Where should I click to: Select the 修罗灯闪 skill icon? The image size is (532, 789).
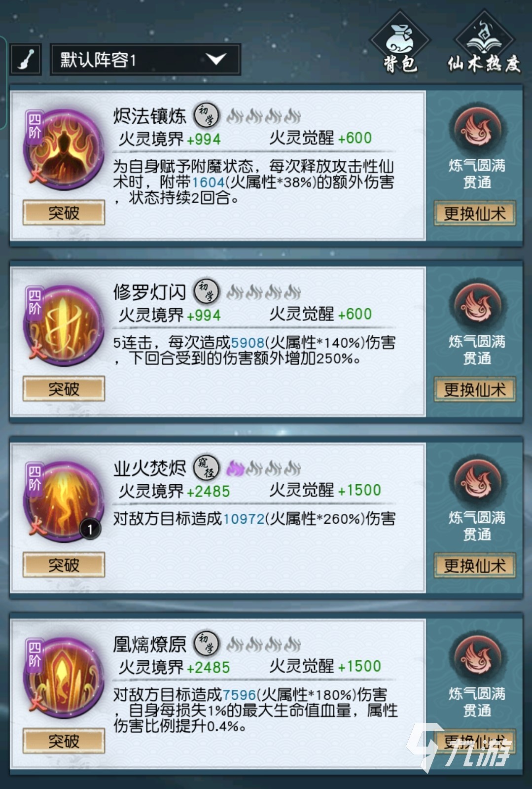coord(63,325)
